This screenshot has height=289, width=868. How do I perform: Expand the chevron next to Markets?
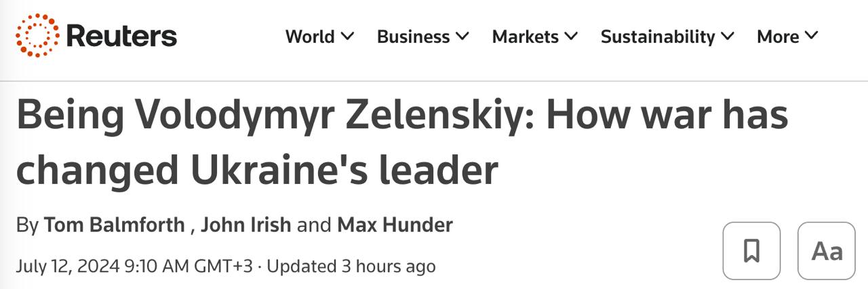click(571, 36)
